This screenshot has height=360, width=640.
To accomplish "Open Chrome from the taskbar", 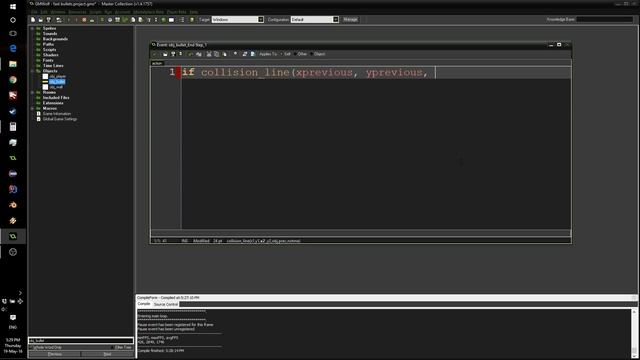I will [13, 80].
